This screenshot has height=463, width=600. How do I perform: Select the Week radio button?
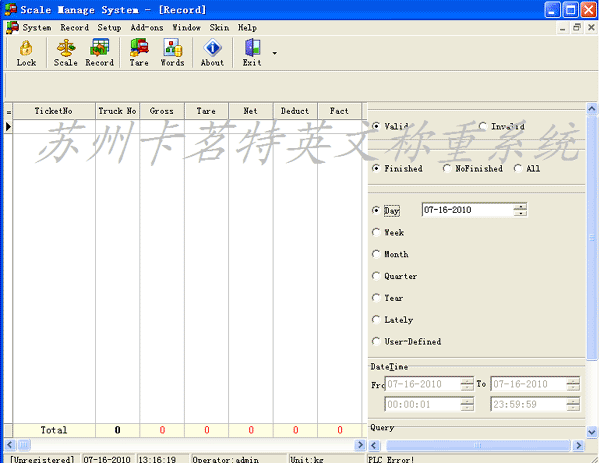376,232
